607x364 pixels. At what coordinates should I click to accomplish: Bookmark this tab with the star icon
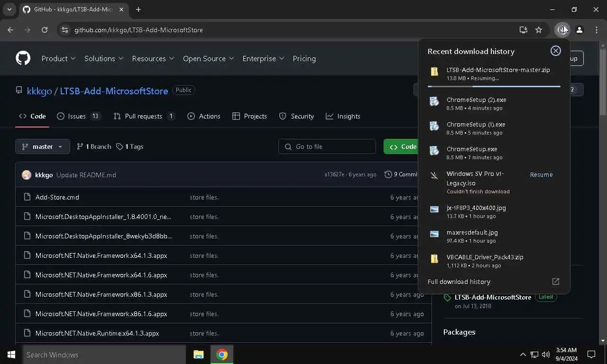[539, 30]
